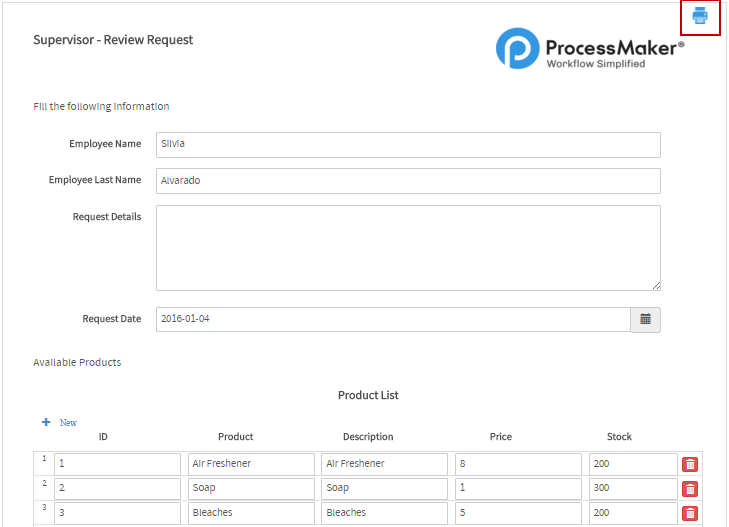Focus the Employee Last Name field
Viewport: 729px width, 527px height.
pos(407,181)
